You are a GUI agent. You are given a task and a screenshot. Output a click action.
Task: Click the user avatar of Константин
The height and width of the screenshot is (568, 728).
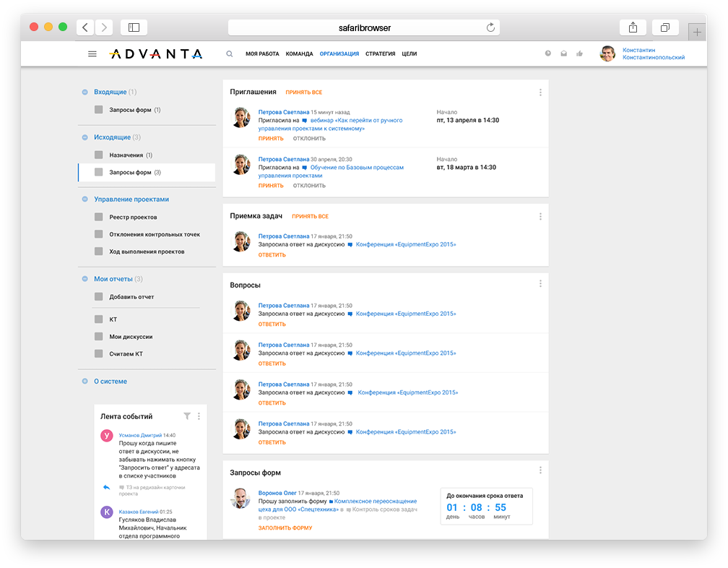tap(607, 54)
